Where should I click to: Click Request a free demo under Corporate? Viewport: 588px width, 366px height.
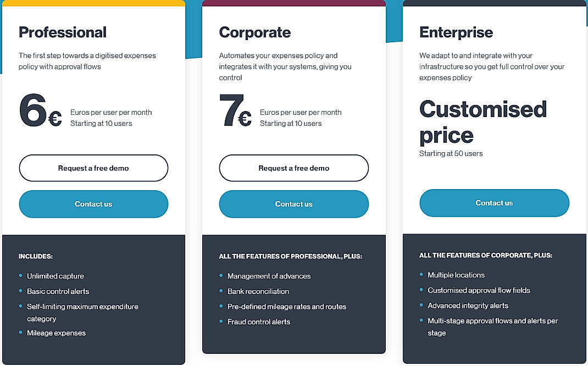[x=293, y=168]
